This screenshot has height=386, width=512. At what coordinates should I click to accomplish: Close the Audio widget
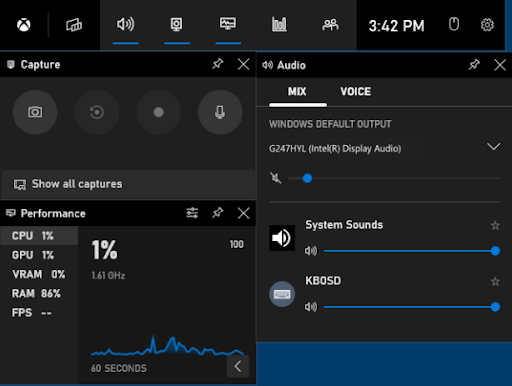pyautogui.click(x=500, y=65)
